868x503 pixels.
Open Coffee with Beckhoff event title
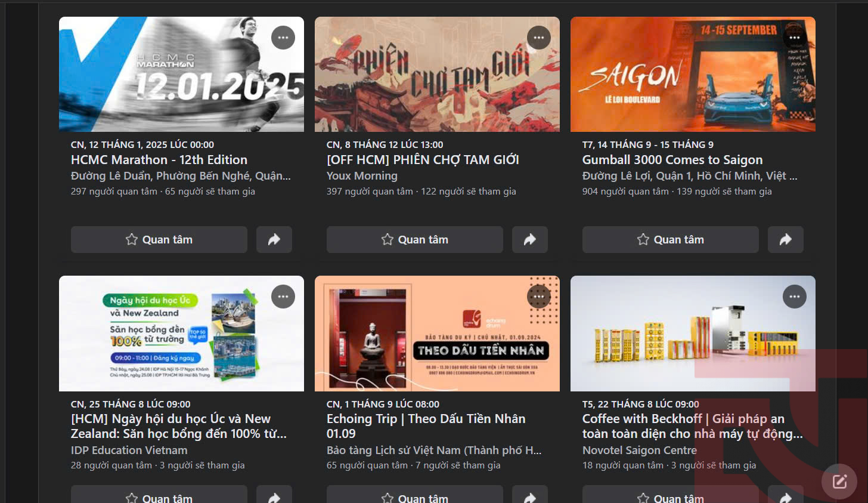(693, 426)
